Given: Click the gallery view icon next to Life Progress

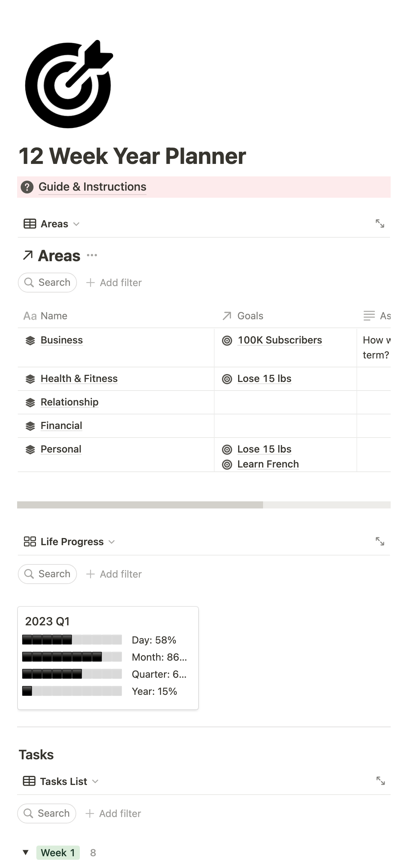Looking at the screenshot, I should (30, 541).
